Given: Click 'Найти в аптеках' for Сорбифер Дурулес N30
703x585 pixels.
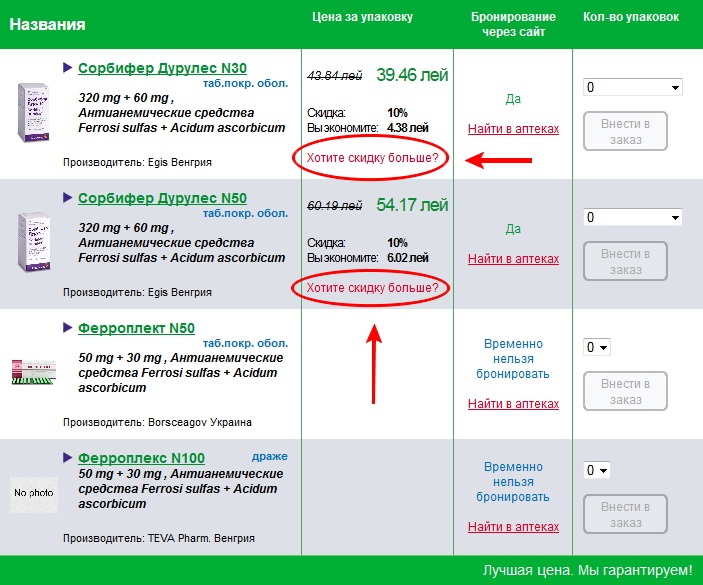Looking at the screenshot, I should click(513, 129).
